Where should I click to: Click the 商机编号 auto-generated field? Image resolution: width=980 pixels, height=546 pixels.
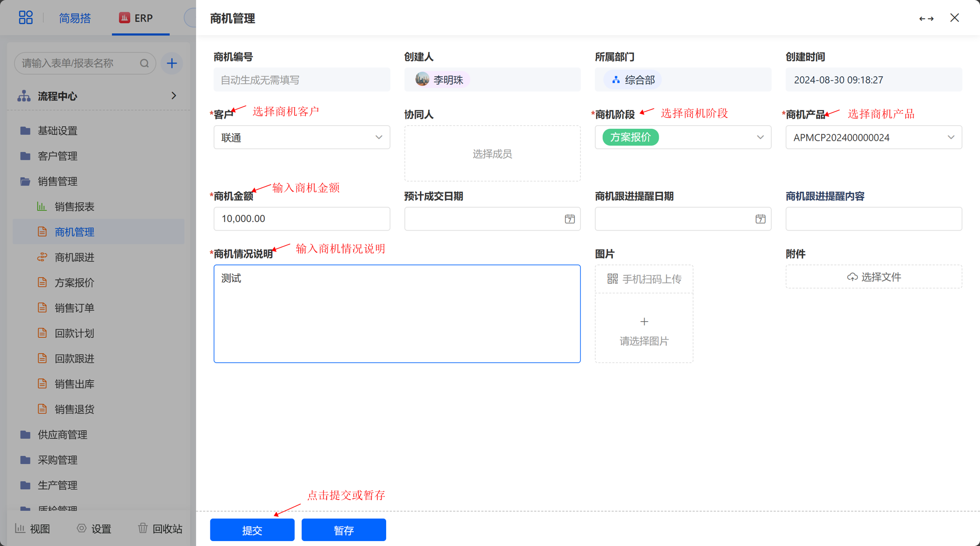302,80
